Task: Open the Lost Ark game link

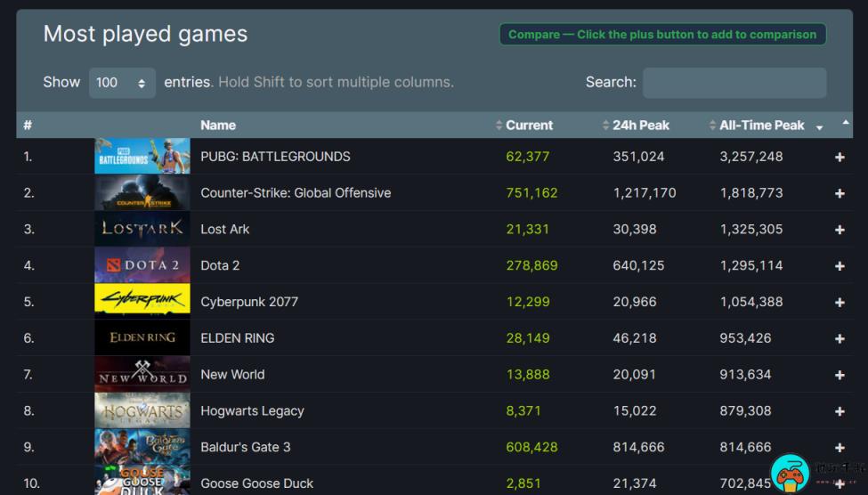Action: click(224, 229)
